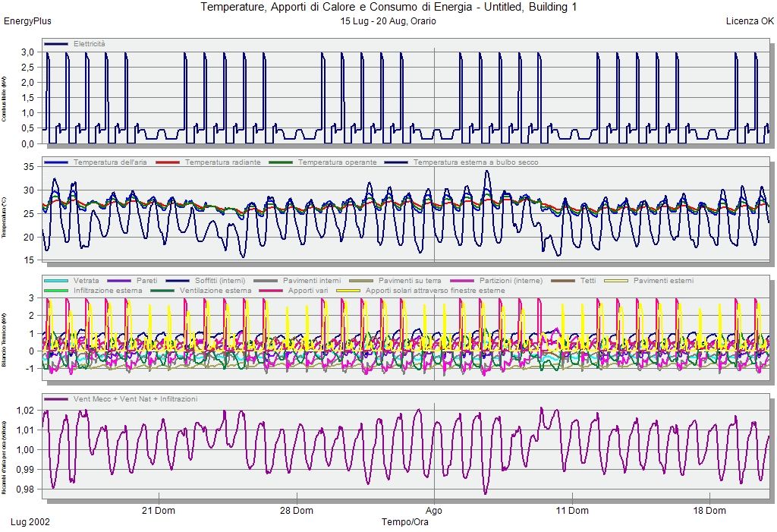Click the 'Partizioni (interne)' legend label
Screen dimensions: 777x532
511,281
